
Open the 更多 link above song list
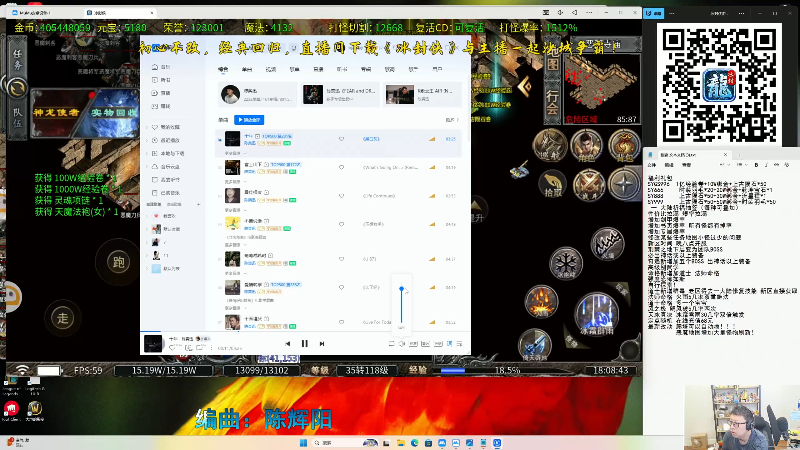452,120
